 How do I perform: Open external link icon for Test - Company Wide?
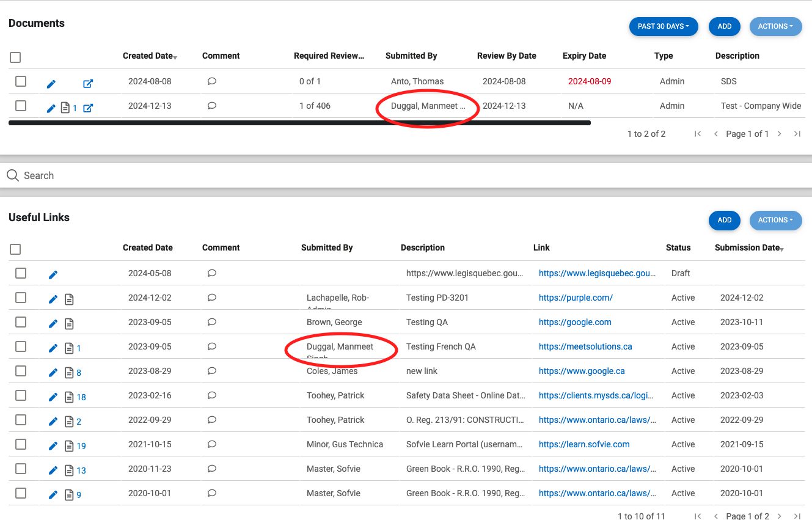88,108
